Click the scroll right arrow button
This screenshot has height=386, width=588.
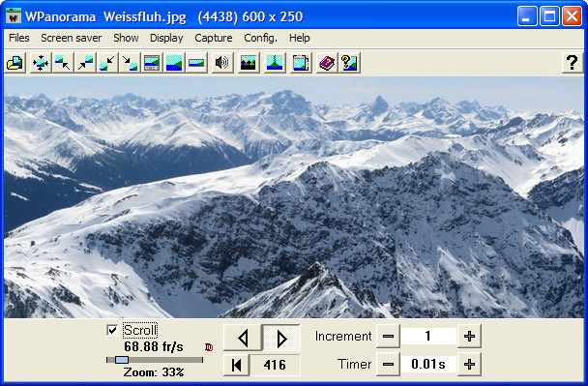[x=281, y=338]
